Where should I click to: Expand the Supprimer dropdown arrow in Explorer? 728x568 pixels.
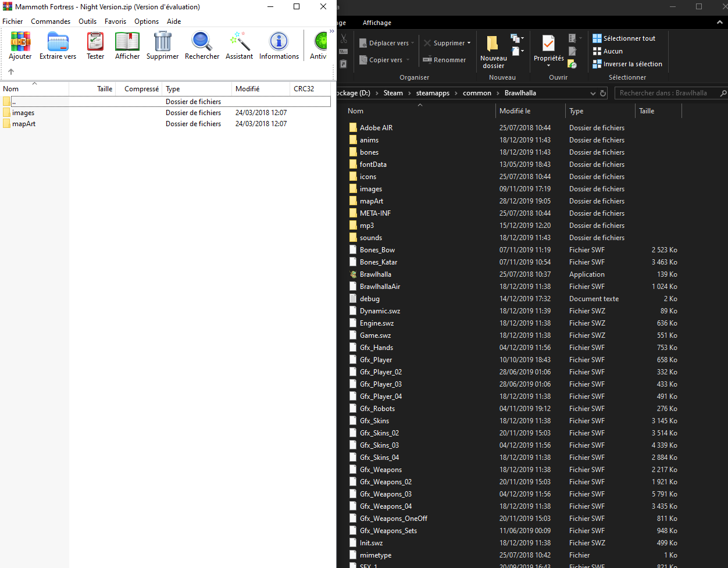(x=469, y=43)
